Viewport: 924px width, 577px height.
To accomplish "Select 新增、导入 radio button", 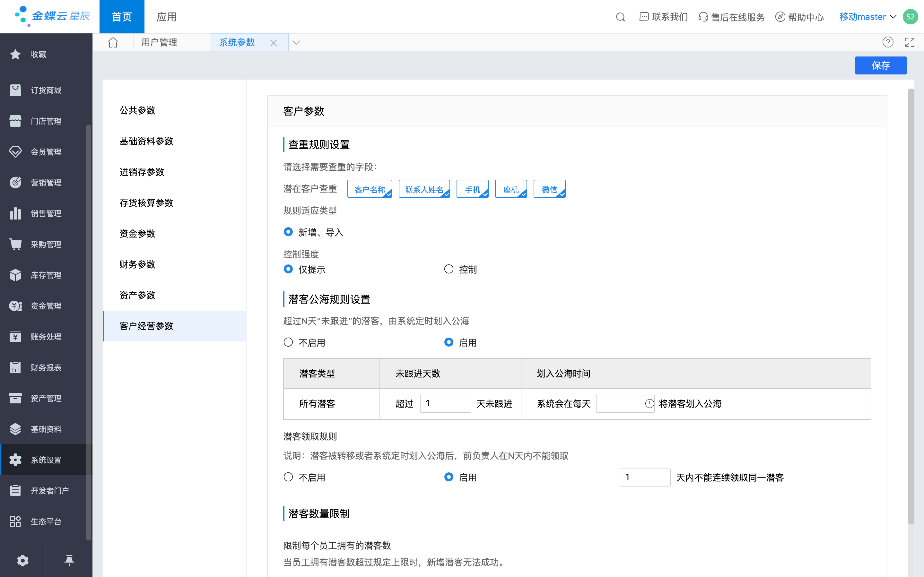I will (288, 232).
